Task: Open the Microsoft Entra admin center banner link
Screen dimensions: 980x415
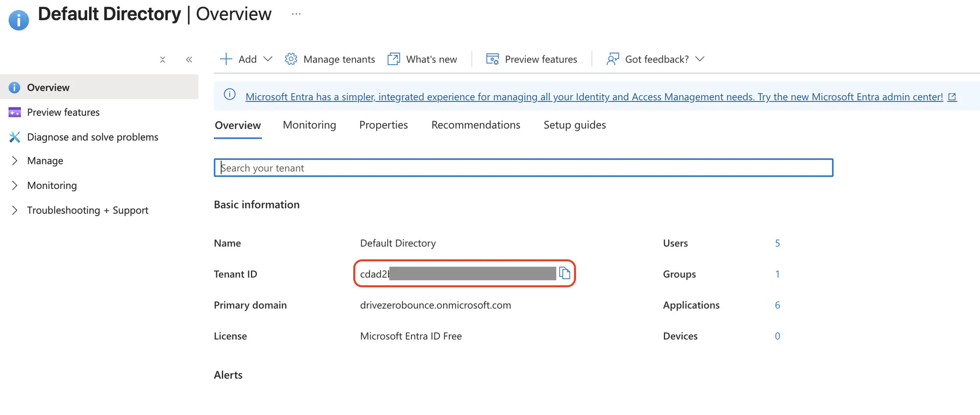Action: coord(594,97)
